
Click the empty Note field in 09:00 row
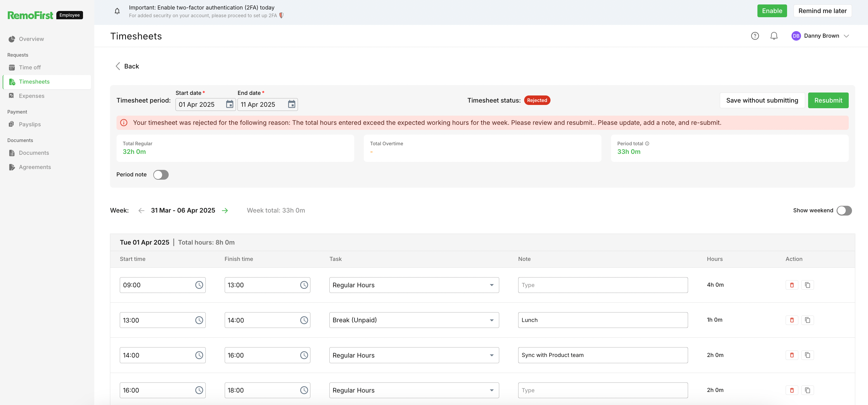[x=603, y=285]
